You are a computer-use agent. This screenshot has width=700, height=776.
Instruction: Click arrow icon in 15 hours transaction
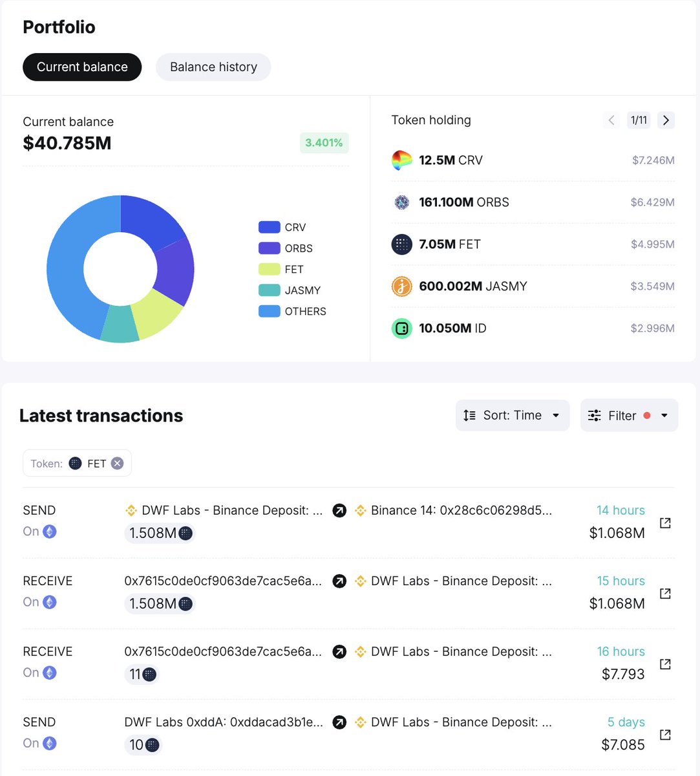339,581
